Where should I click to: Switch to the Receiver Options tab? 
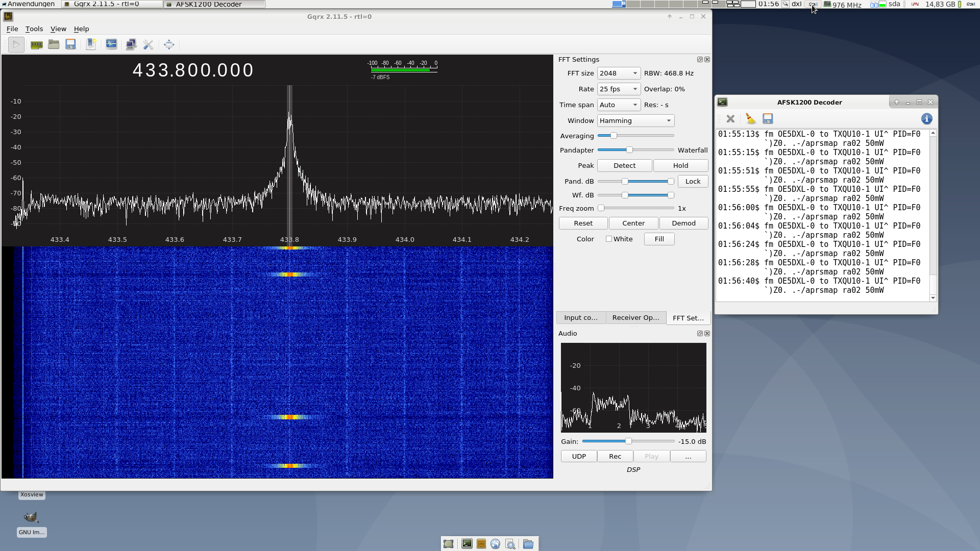click(x=636, y=318)
